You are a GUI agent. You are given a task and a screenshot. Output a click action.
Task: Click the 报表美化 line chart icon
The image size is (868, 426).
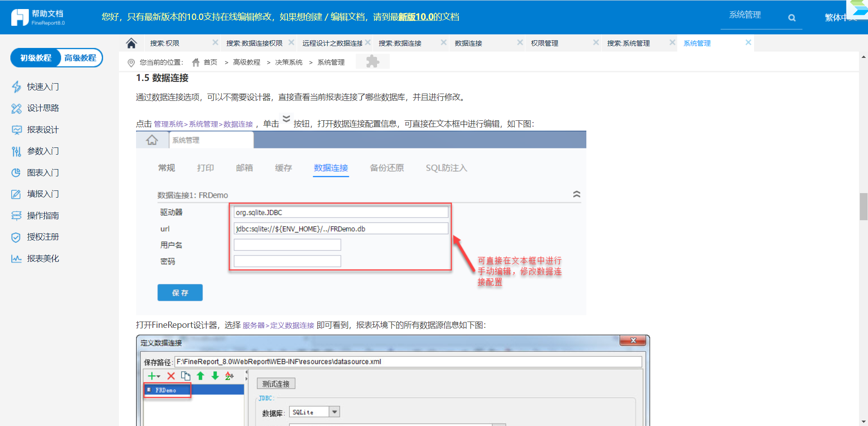pos(16,259)
